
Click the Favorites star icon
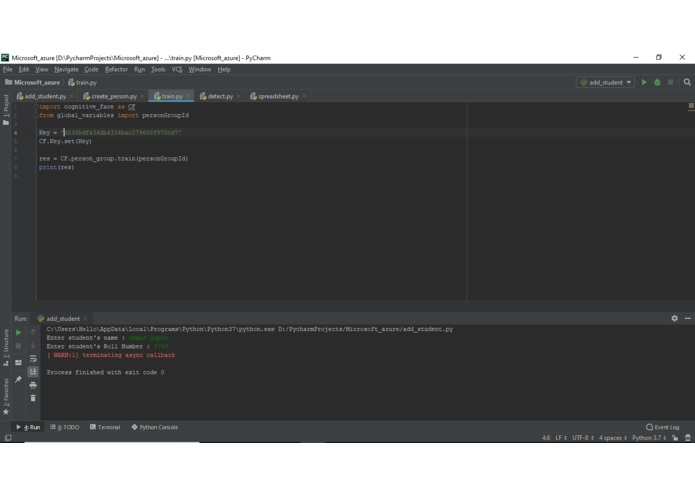6,412
